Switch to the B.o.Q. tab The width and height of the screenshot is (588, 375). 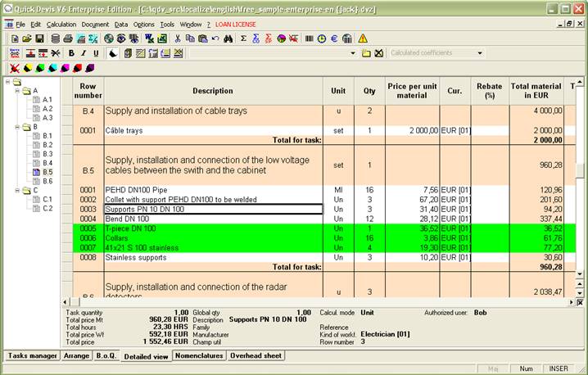(x=106, y=355)
